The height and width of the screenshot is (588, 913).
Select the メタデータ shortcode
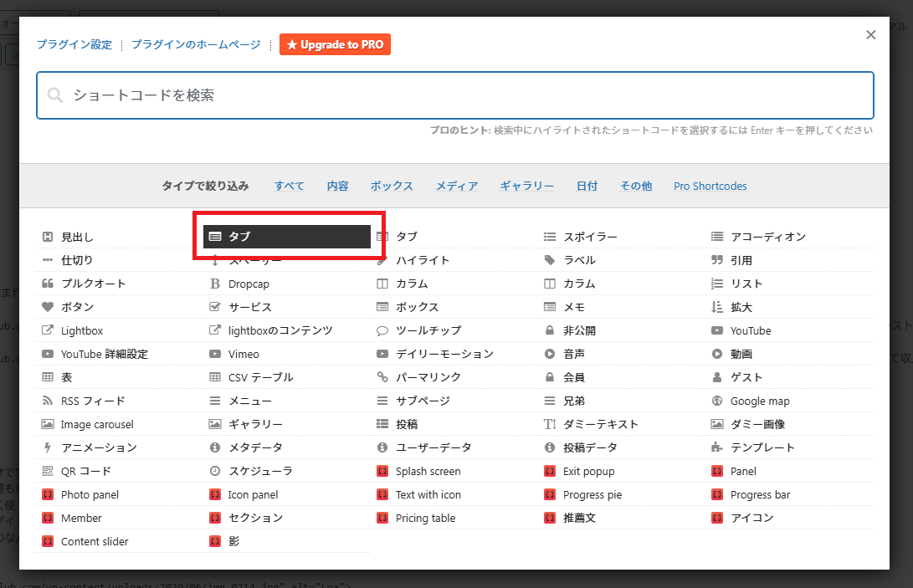pos(287,447)
